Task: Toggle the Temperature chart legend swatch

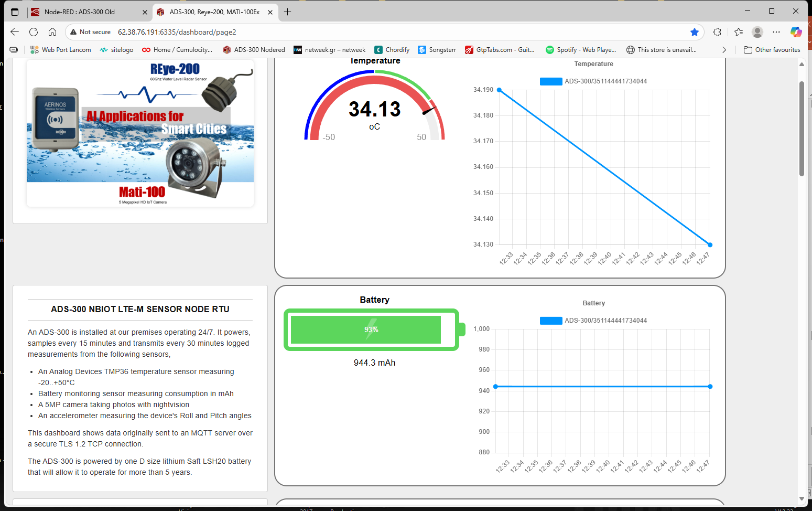Action: 551,81
